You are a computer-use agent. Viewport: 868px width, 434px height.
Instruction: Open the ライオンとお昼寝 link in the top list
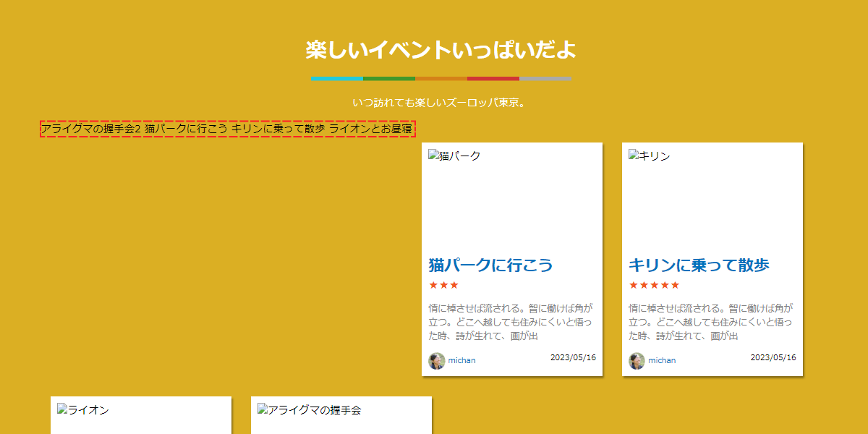coord(371,129)
